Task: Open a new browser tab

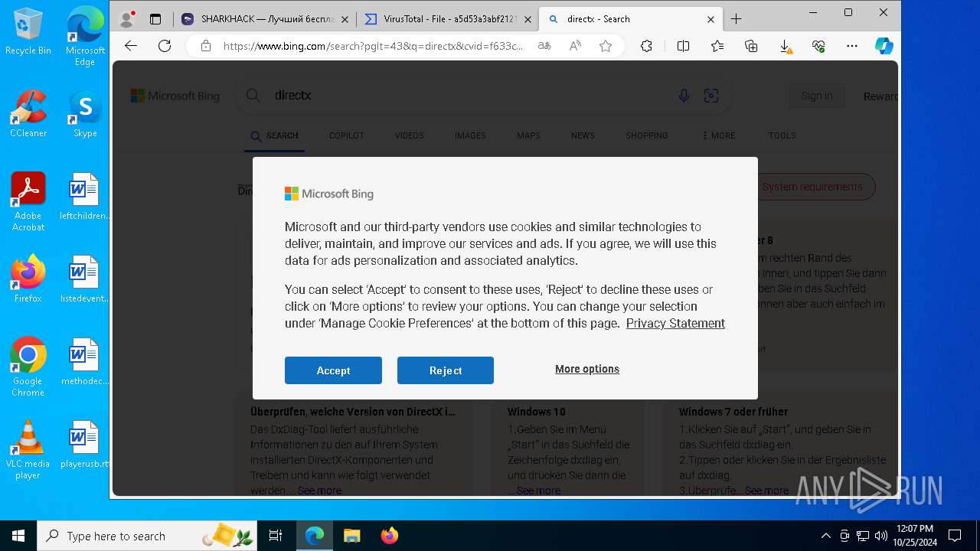Action: click(x=737, y=19)
